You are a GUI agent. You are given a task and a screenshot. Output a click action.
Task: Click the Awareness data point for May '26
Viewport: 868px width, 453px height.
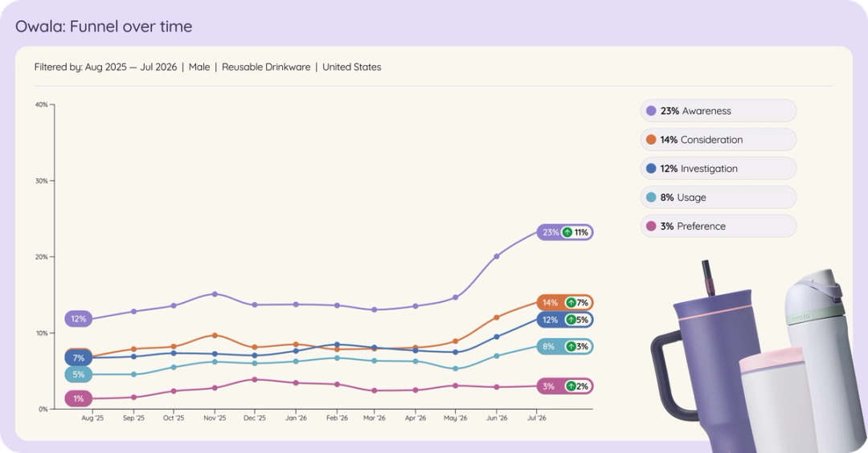[x=456, y=297]
